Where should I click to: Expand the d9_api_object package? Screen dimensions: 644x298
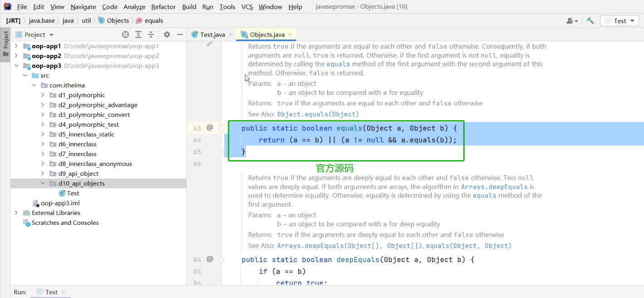(43, 174)
